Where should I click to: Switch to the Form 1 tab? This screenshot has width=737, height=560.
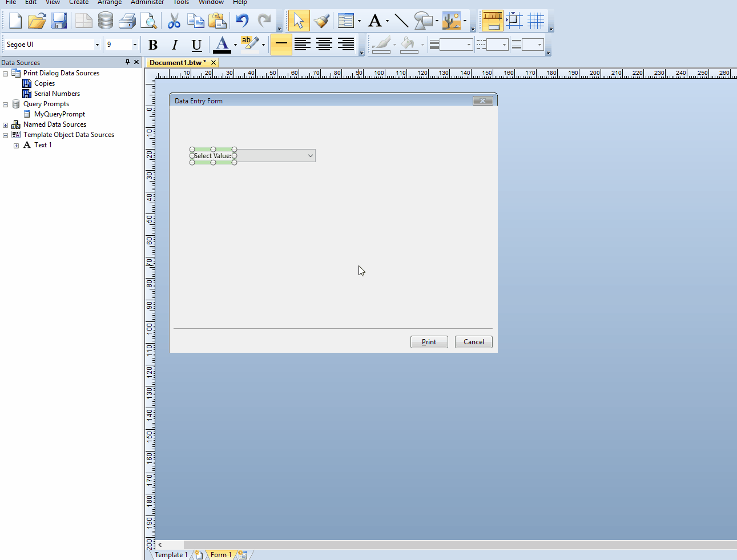[x=221, y=555]
